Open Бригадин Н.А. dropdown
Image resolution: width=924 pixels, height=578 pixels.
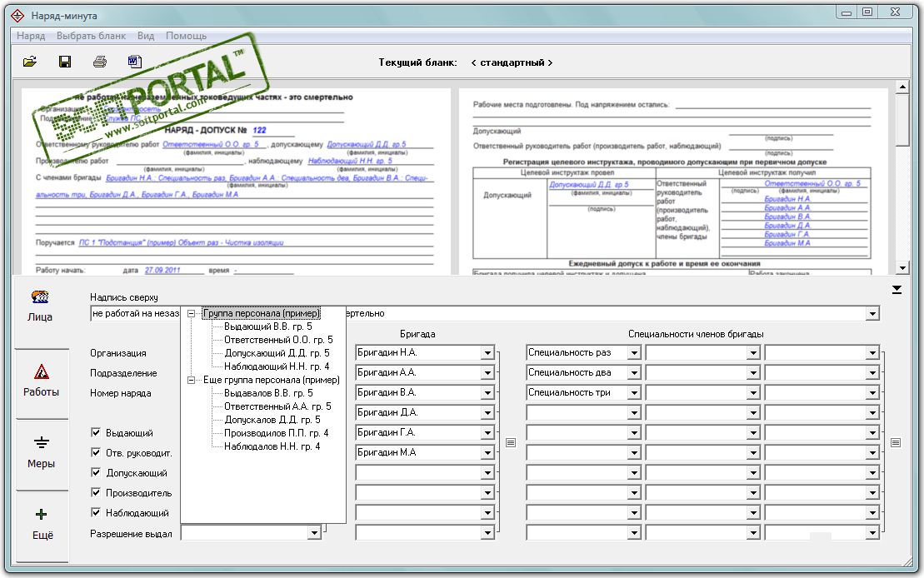coord(487,353)
